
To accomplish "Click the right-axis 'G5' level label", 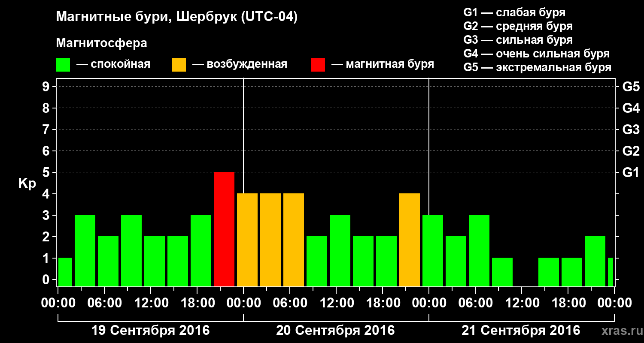I will (631, 87).
